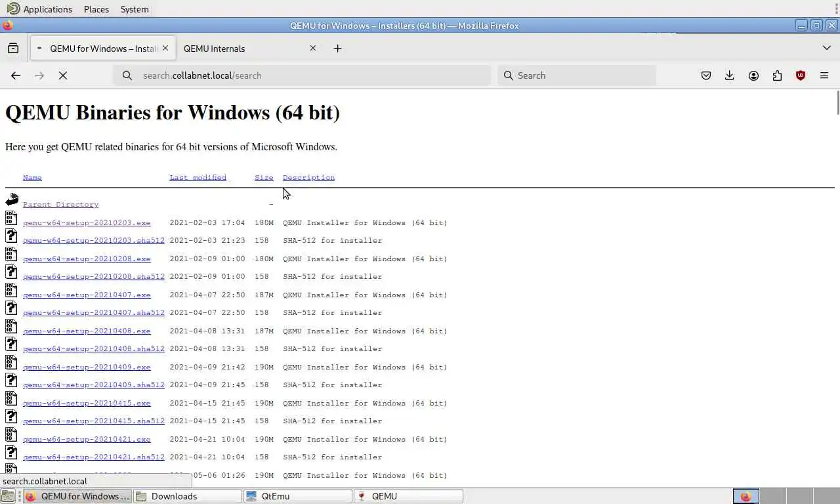
Task: Click the unknown-file icon beside qemu-w64-setup-20210408.sha512
Action: tap(11, 344)
